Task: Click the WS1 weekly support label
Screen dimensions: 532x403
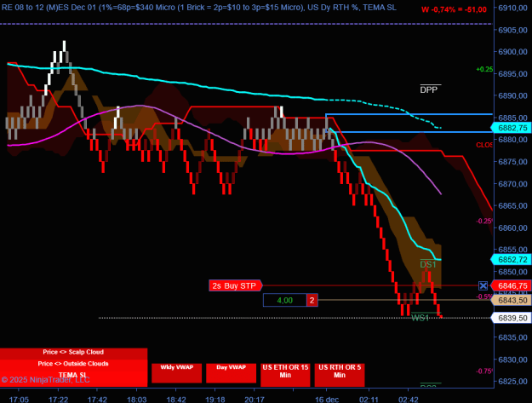Action: click(x=420, y=318)
